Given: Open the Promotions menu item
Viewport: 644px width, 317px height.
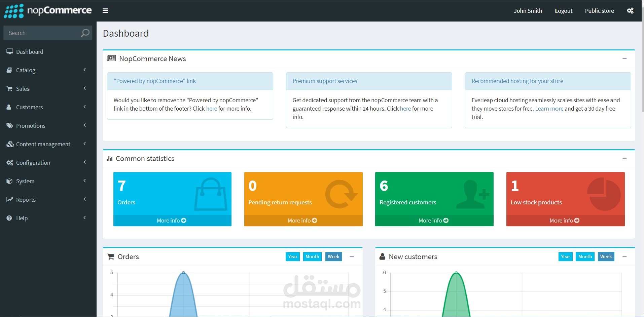Looking at the screenshot, I should [x=48, y=126].
